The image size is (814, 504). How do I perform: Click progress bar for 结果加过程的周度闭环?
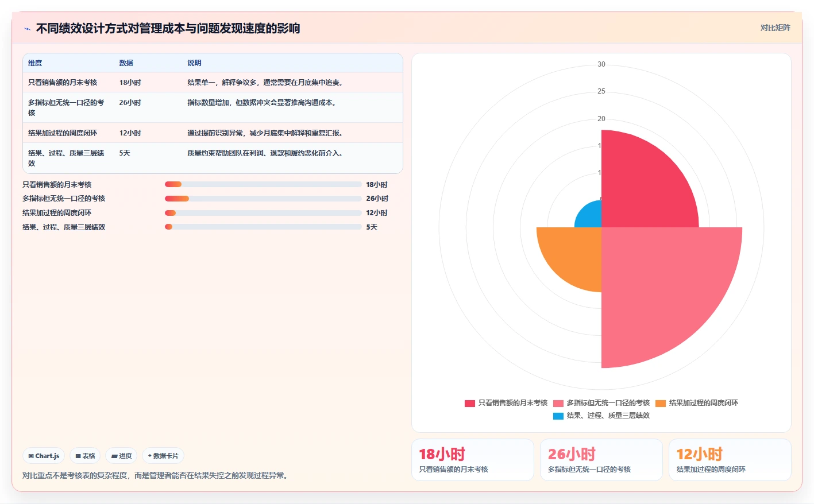263,213
